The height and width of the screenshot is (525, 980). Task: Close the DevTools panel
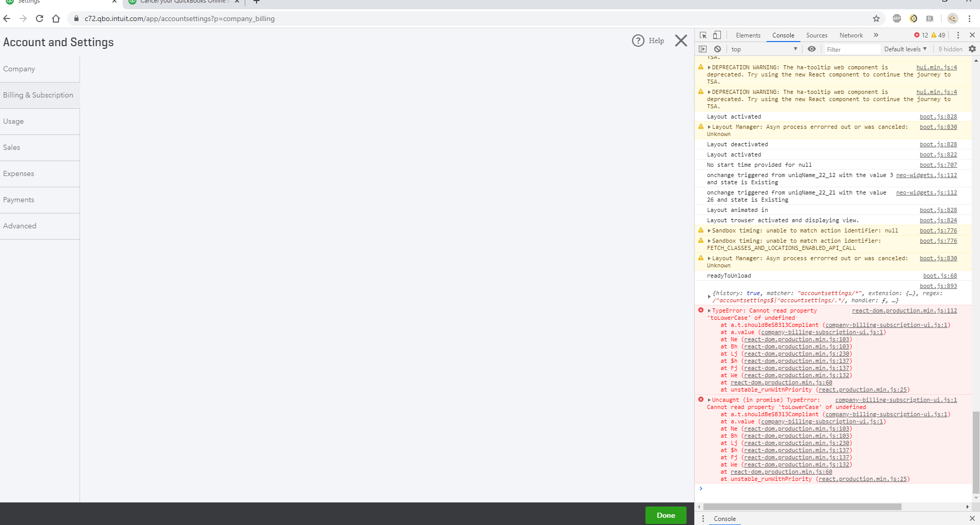pos(972,35)
